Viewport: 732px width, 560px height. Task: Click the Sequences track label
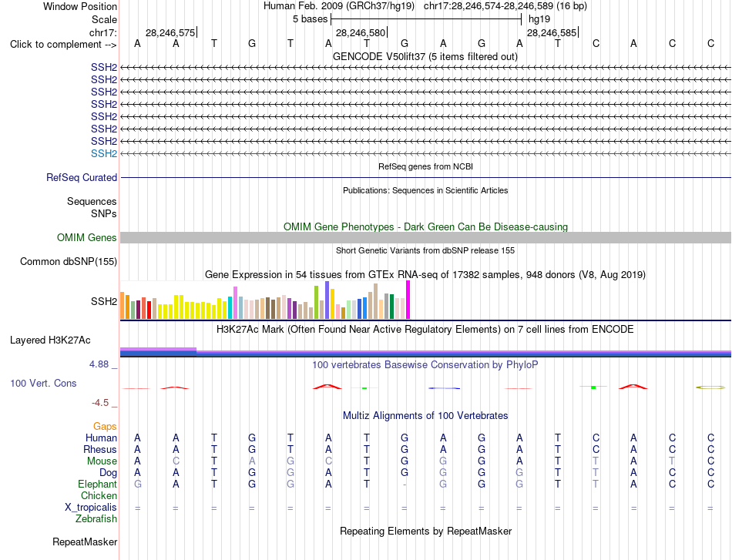[x=92, y=201]
